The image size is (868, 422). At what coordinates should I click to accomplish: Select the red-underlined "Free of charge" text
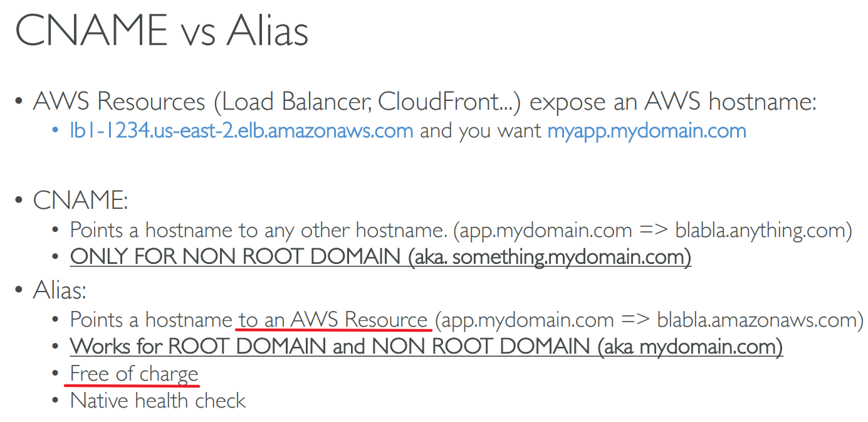[134, 374]
